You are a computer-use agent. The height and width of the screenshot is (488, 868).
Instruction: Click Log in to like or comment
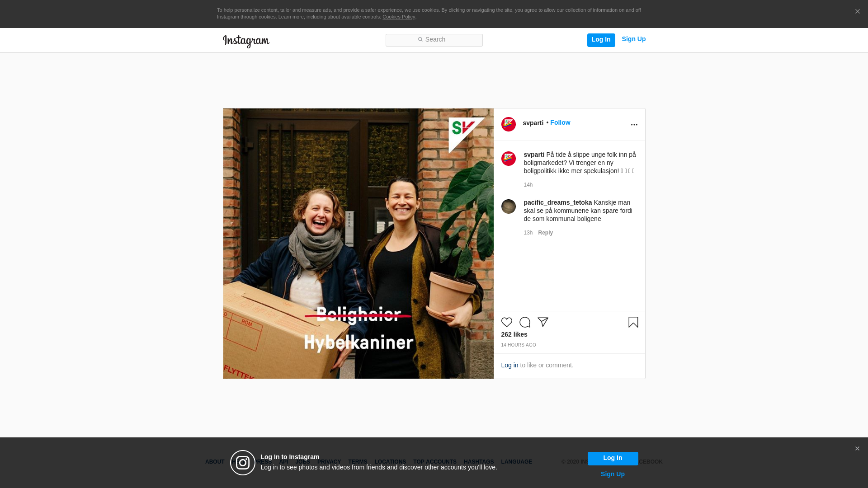pos(509,365)
